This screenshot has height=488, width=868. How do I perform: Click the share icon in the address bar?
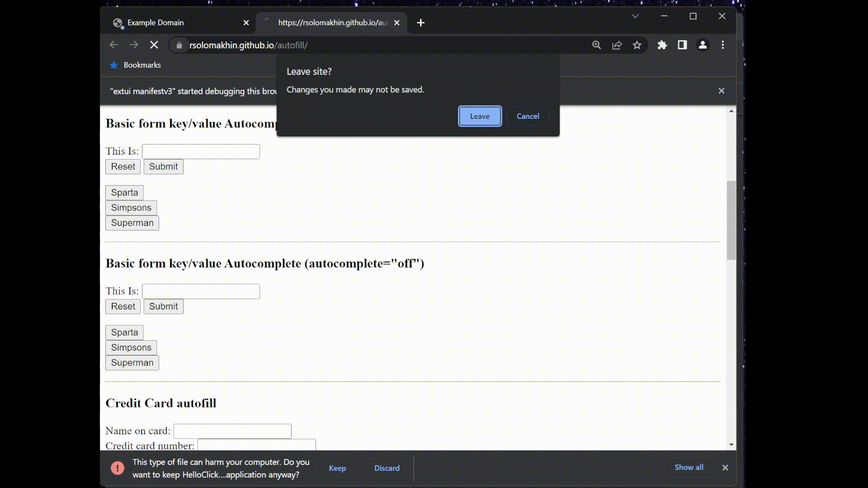[617, 45]
